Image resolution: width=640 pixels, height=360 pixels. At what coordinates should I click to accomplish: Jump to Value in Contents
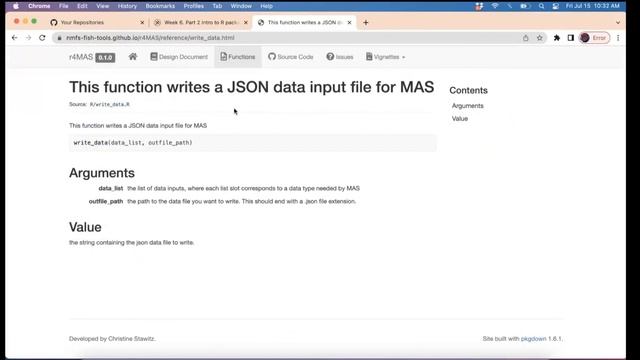(x=460, y=119)
